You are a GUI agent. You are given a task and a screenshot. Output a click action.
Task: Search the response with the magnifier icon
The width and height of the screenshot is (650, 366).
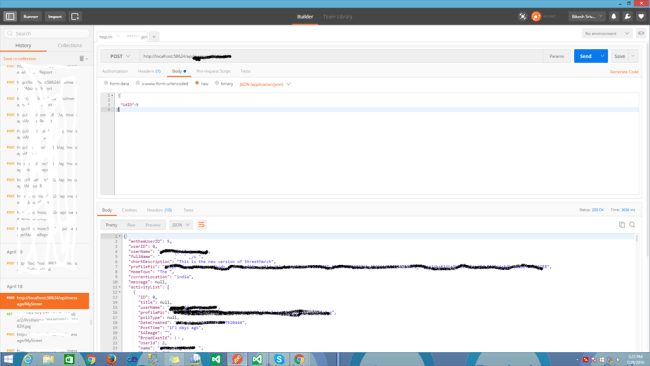[632, 225]
